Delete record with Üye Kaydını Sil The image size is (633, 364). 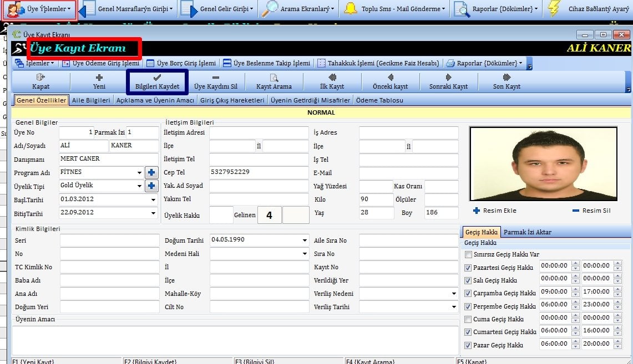tap(216, 82)
